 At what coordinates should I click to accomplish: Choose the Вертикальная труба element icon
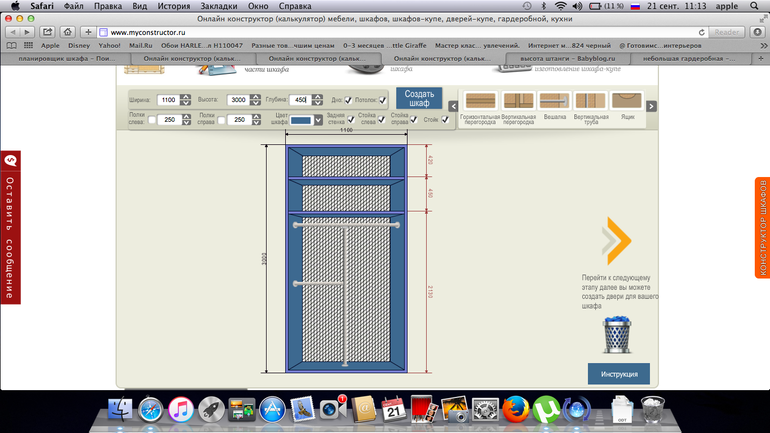click(590, 101)
